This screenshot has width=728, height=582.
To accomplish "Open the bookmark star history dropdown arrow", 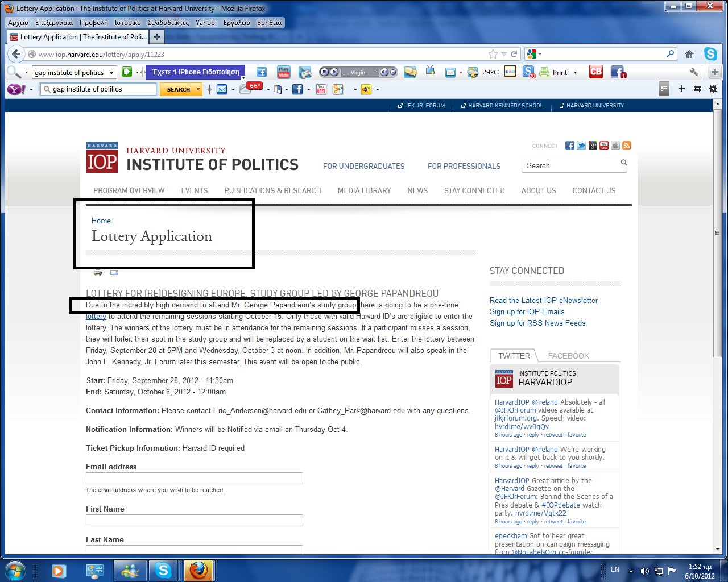I will tap(504, 54).
